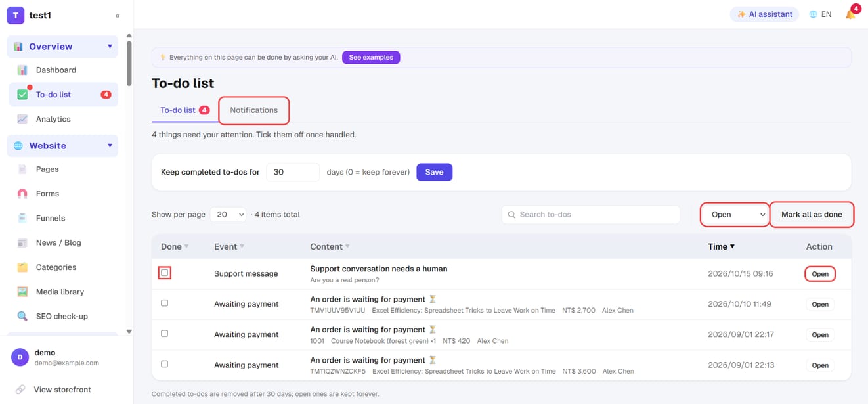Image resolution: width=868 pixels, height=404 pixels.
Task: Click "Support conversation needs a human" text
Action: pyautogui.click(x=379, y=269)
